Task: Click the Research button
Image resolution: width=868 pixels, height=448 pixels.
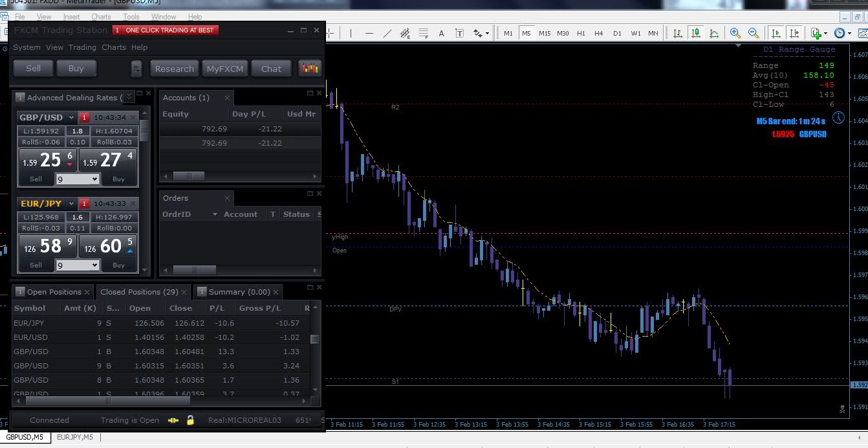Action: click(x=174, y=69)
